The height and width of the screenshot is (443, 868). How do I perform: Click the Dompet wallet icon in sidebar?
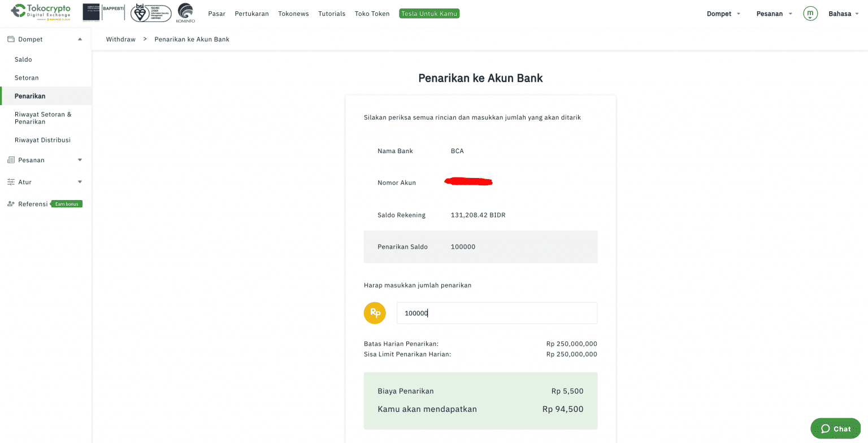point(11,39)
